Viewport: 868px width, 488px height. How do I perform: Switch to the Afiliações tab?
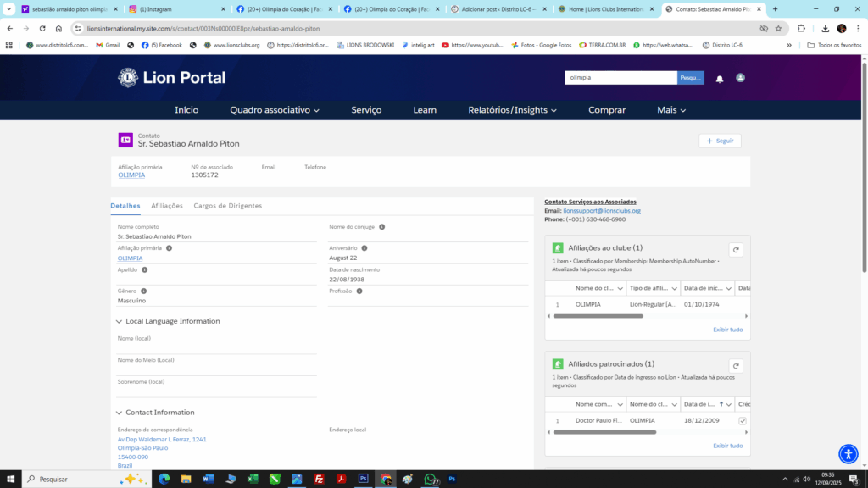(x=167, y=206)
